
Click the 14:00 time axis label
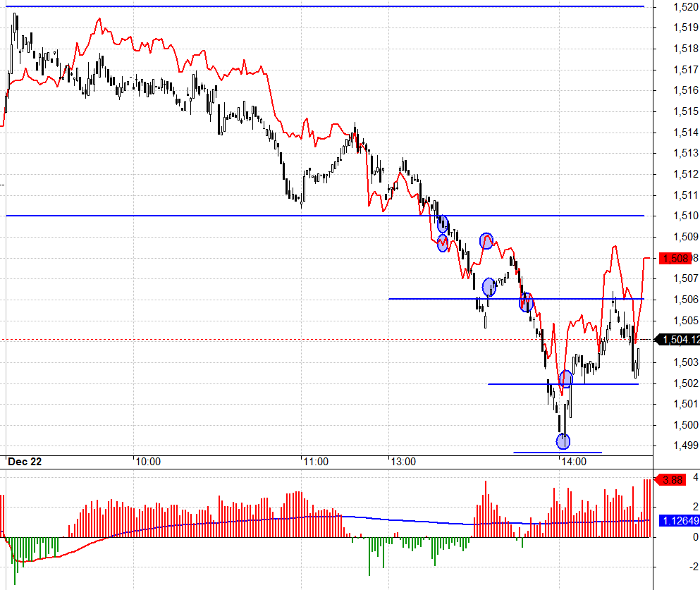tap(573, 462)
